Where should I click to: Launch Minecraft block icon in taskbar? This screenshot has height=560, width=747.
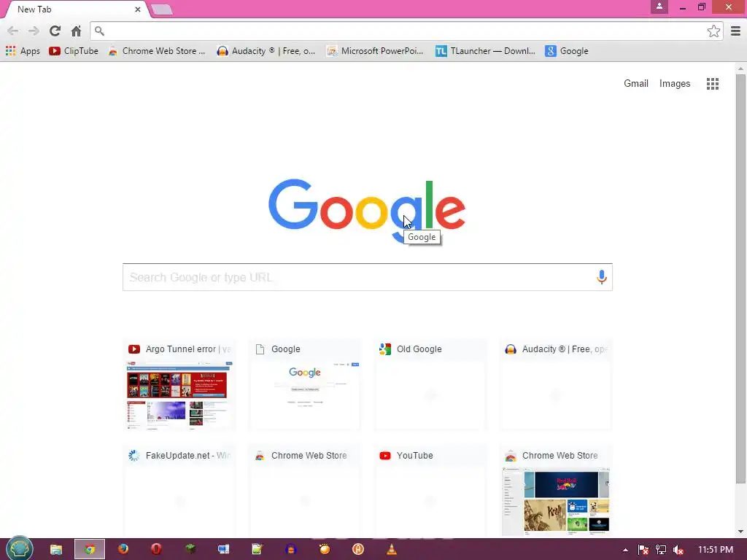(190, 550)
